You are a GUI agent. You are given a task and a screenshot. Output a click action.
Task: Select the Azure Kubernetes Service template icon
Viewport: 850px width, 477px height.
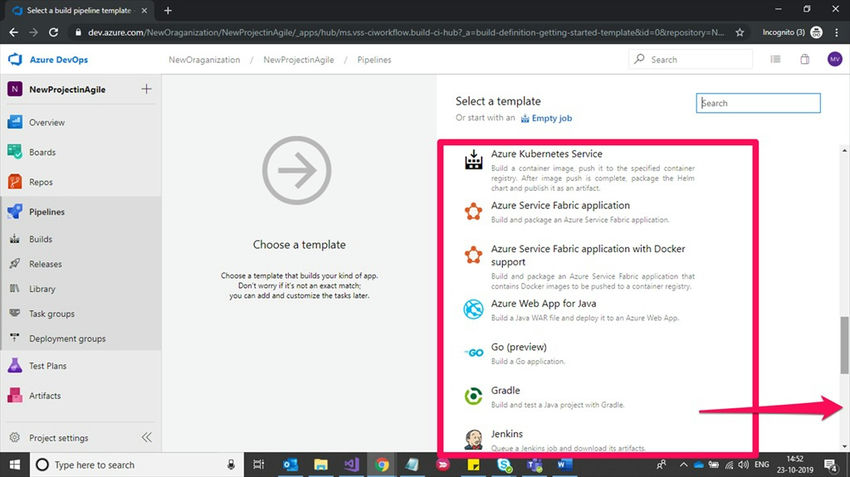pos(473,159)
